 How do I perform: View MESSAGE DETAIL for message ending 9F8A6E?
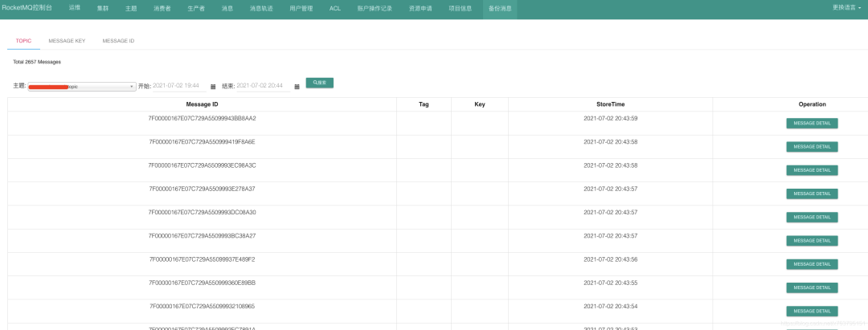click(x=812, y=147)
